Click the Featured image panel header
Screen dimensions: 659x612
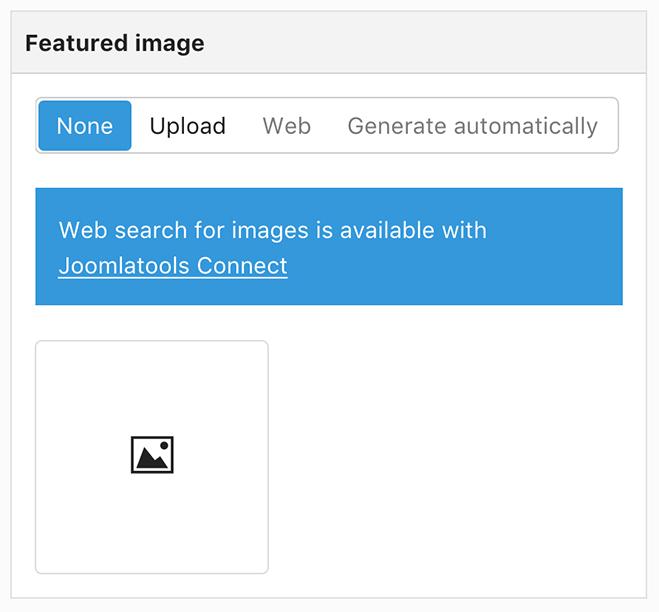[x=329, y=42]
